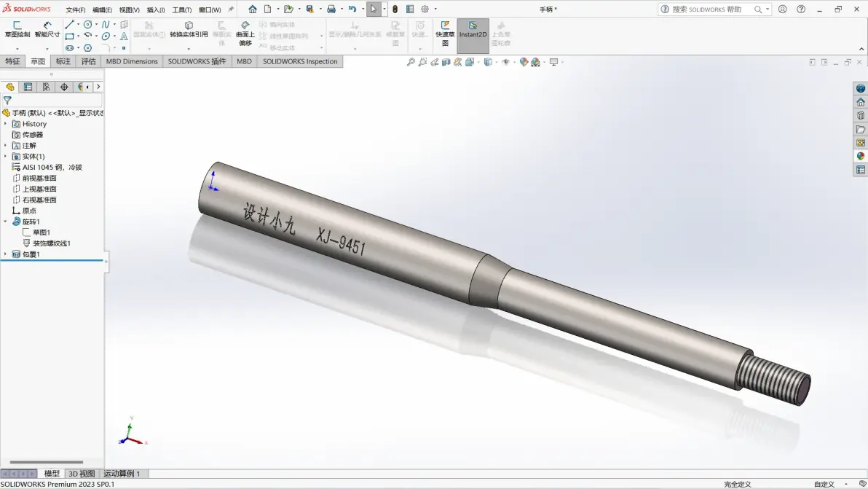Open Design Library in task pane
This screenshot has width=868, height=489.
coord(860,116)
